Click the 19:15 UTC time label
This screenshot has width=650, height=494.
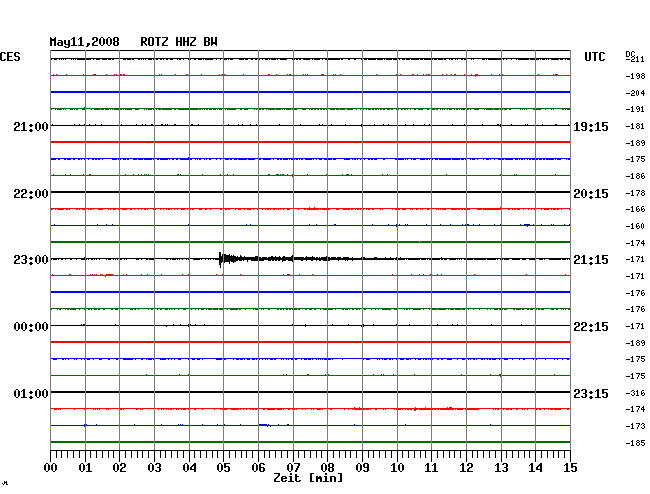[591, 127]
